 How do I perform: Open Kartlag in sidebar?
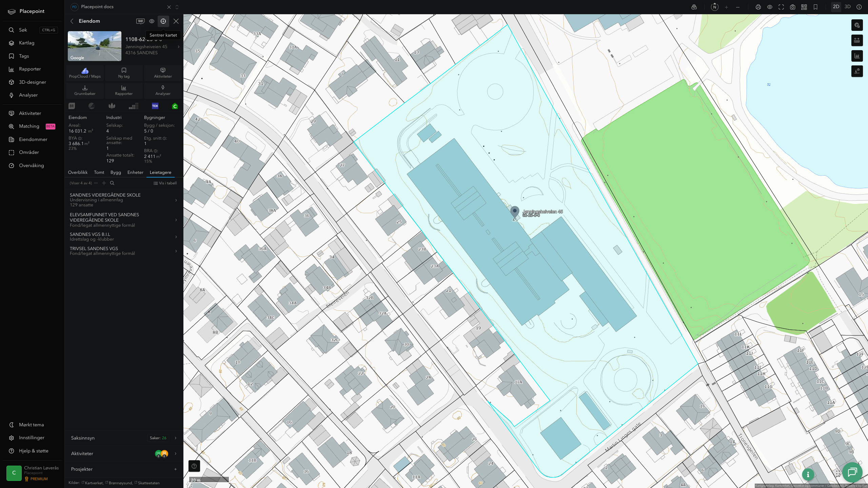[x=32, y=43]
